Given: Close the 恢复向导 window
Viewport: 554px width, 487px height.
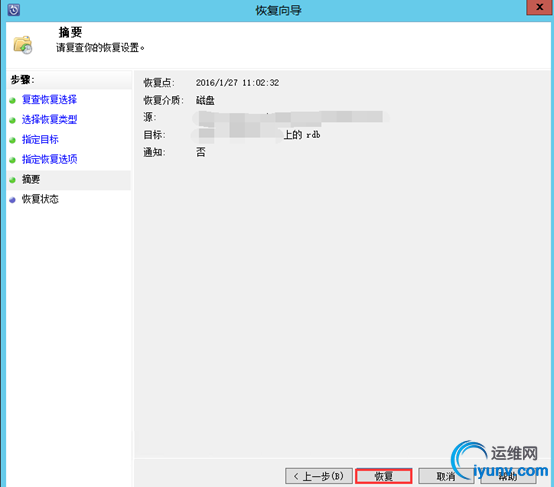Looking at the screenshot, I should click(539, 7).
